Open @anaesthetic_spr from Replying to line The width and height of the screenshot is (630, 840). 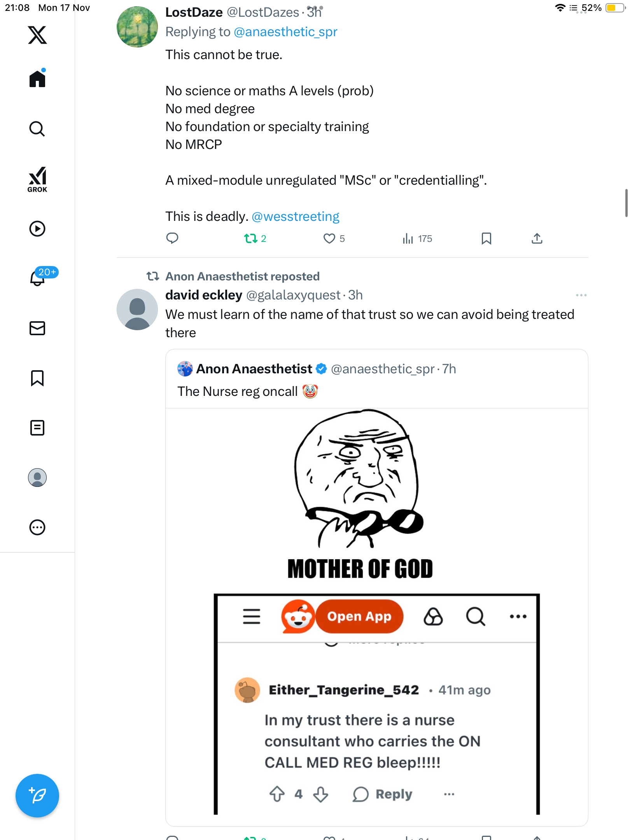click(x=285, y=32)
